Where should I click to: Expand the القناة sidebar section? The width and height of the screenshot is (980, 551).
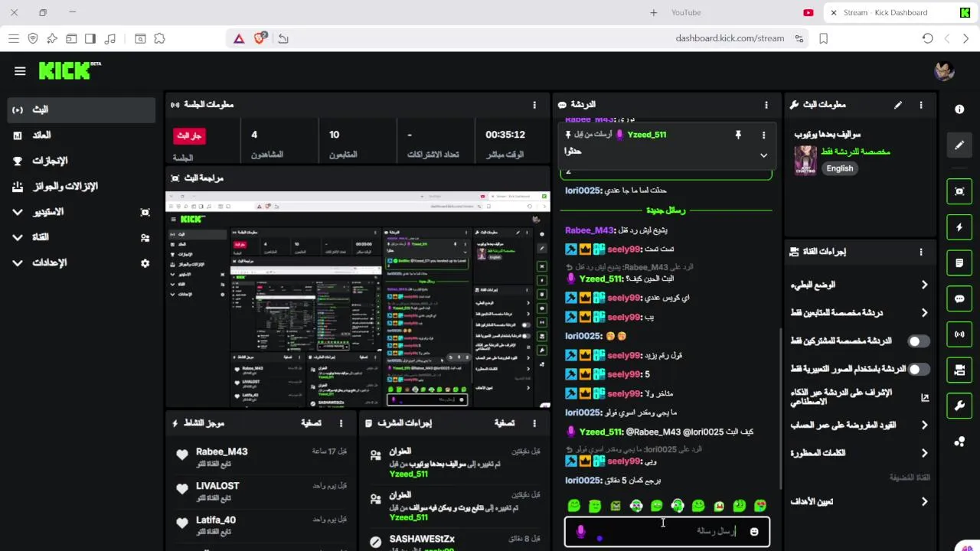pos(18,237)
